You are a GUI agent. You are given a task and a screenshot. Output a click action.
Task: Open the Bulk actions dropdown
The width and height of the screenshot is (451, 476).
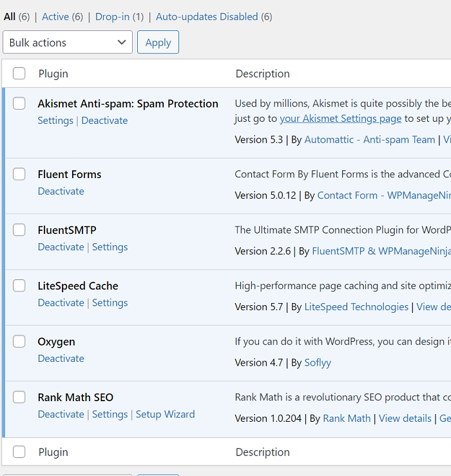tap(68, 42)
